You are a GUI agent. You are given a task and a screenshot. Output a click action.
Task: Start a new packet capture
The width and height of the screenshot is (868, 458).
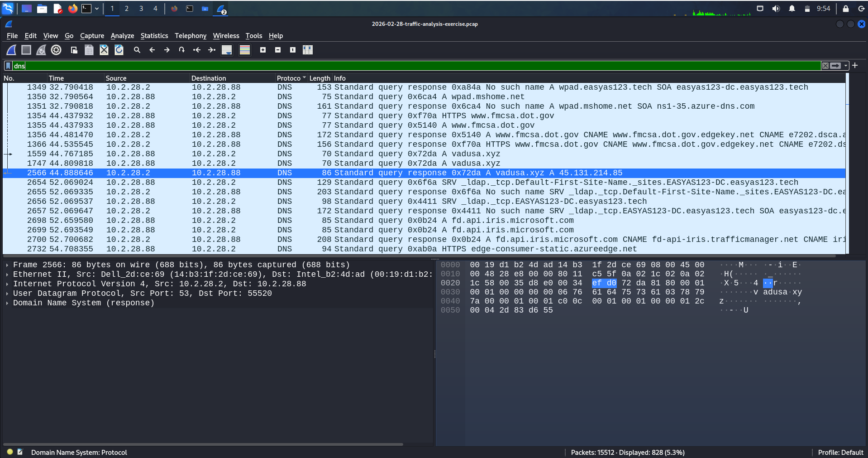(x=11, y=50)
